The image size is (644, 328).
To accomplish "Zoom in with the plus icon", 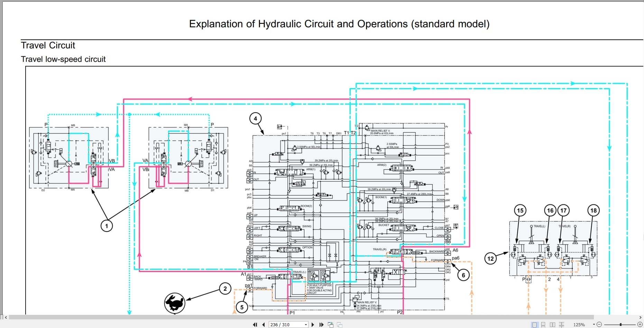I will (640, 324).
